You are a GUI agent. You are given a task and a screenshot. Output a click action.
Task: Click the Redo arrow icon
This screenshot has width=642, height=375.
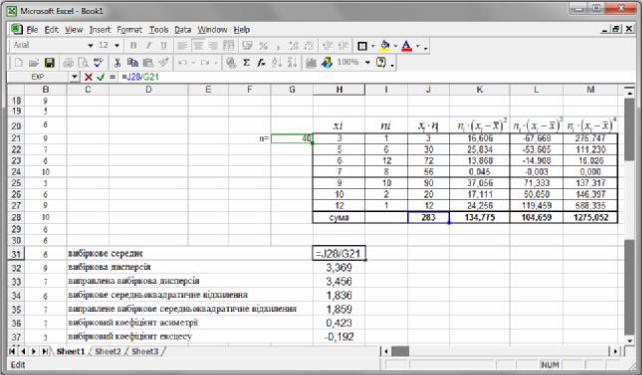coord(205,63)
